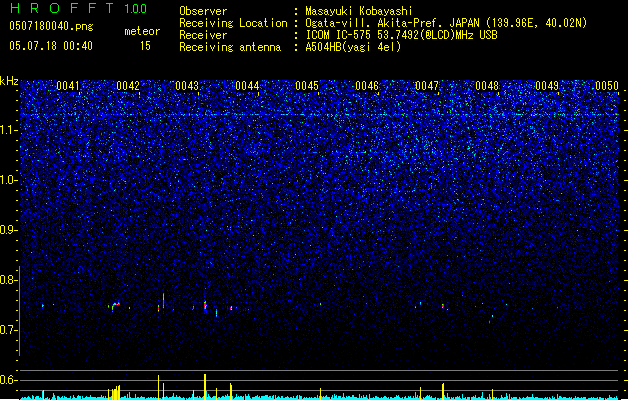Click the meteor count value 15

point(145,46)
